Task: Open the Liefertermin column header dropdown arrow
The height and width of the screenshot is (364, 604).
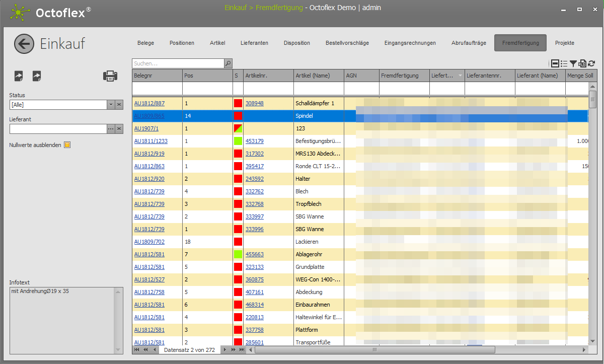Action: 460,76
